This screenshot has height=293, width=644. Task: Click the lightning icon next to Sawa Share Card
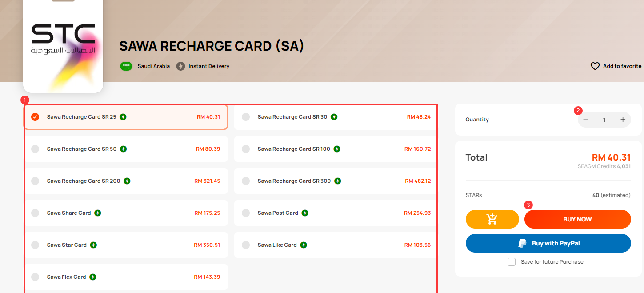[x=98, y=213]
